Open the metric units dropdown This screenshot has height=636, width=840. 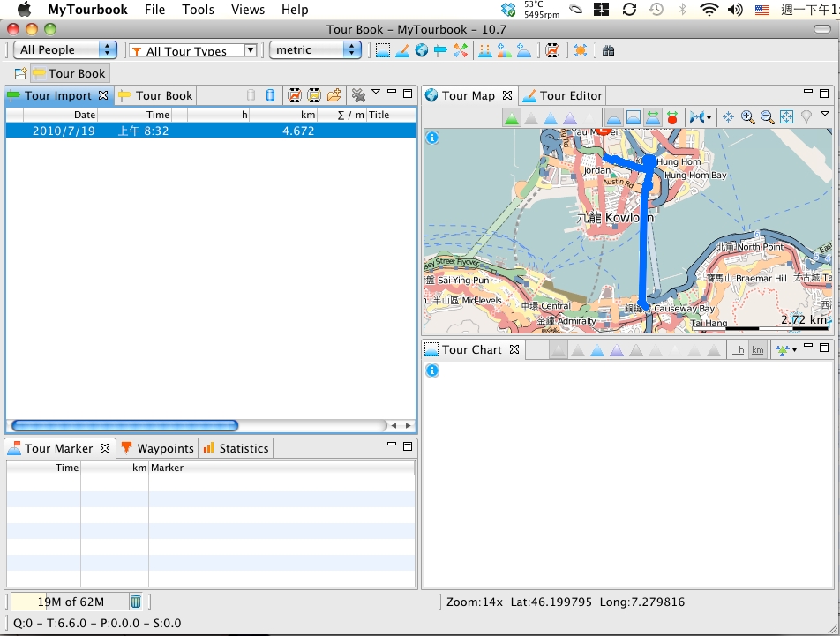[315, 49]
